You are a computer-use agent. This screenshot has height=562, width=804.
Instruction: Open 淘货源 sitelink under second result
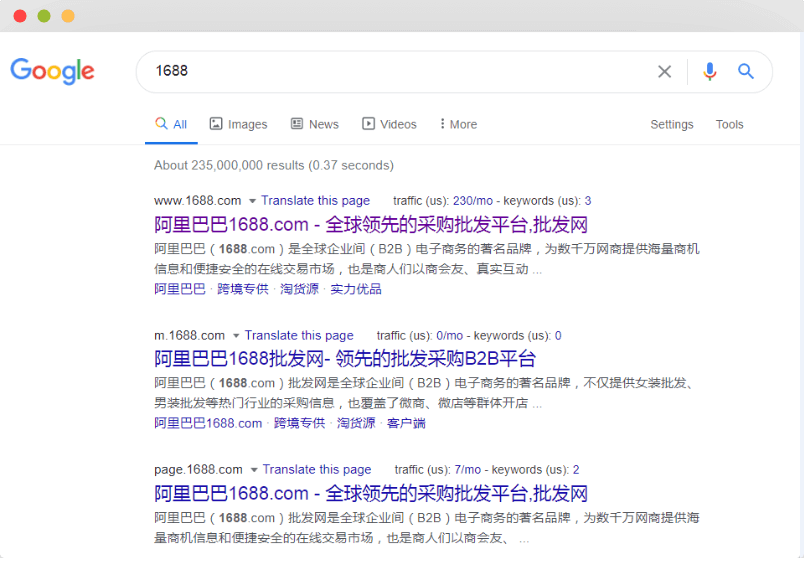pyautogui.click(x=356, y=423)
